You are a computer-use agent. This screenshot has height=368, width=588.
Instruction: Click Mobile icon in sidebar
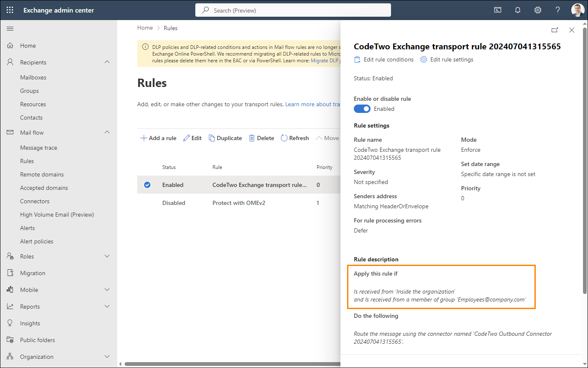(x=10, y=289)
